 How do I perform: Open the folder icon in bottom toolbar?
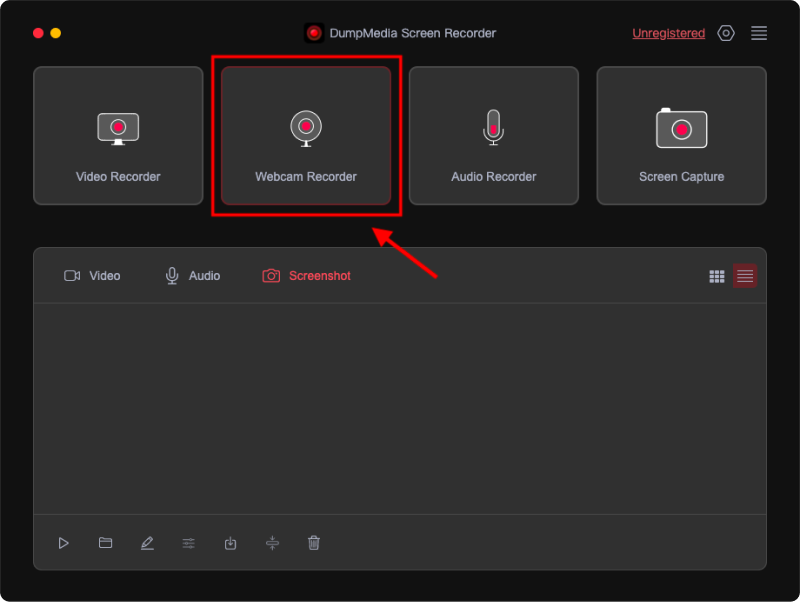[x=105, y=542]
